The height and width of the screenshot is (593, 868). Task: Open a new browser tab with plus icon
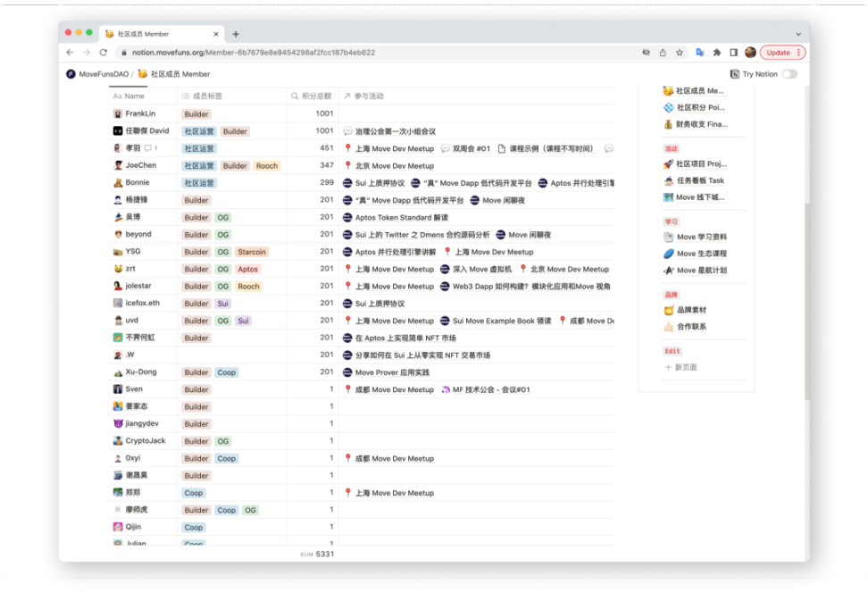tap(236, 34)
